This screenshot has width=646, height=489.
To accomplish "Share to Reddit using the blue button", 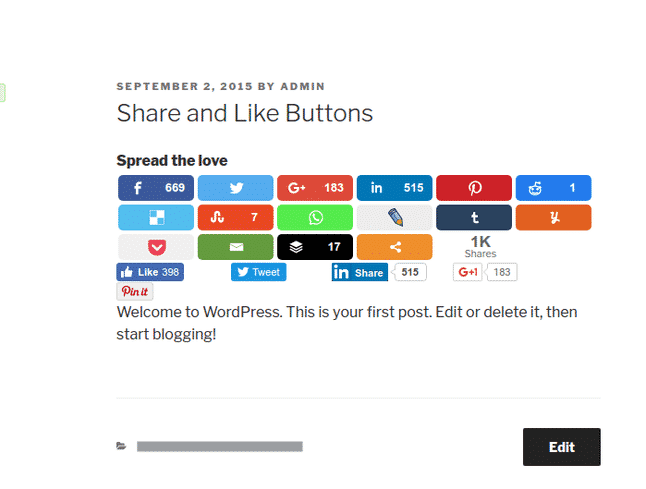I will pos(553,188).
